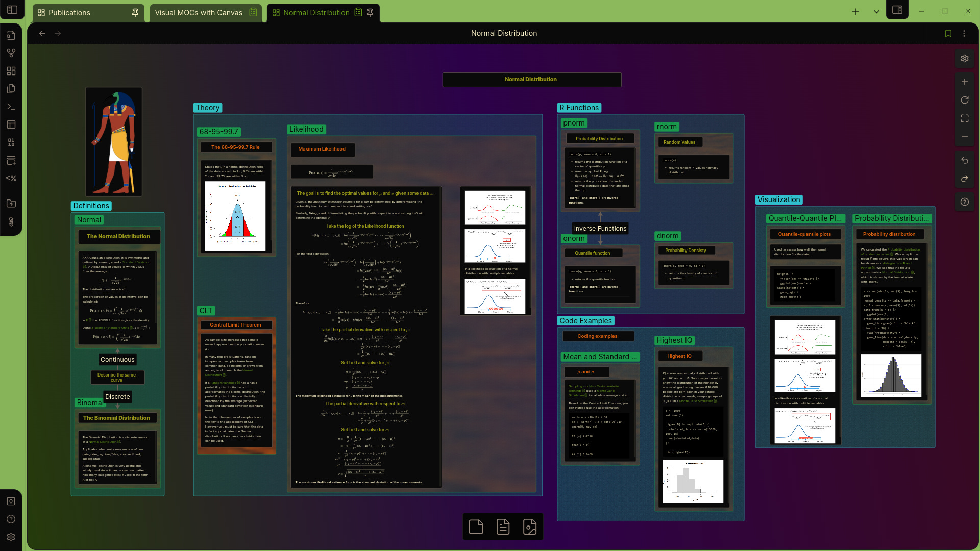
Task: Redo canvas action
Action: (964, 179)
